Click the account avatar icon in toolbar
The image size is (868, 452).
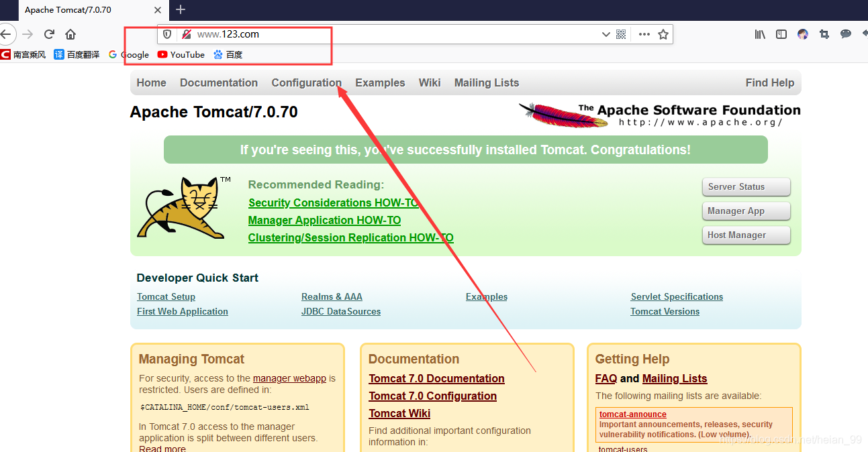[803, 34]
